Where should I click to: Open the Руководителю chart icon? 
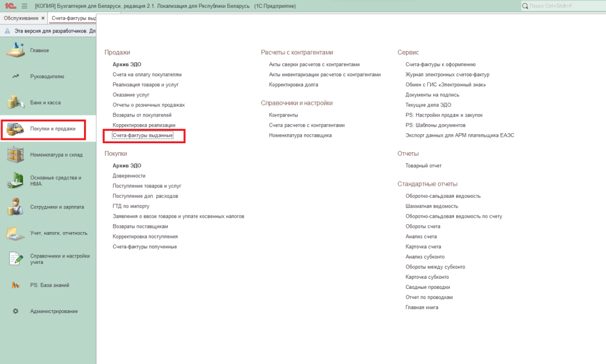pyautogui.click(x=15, y=76)
